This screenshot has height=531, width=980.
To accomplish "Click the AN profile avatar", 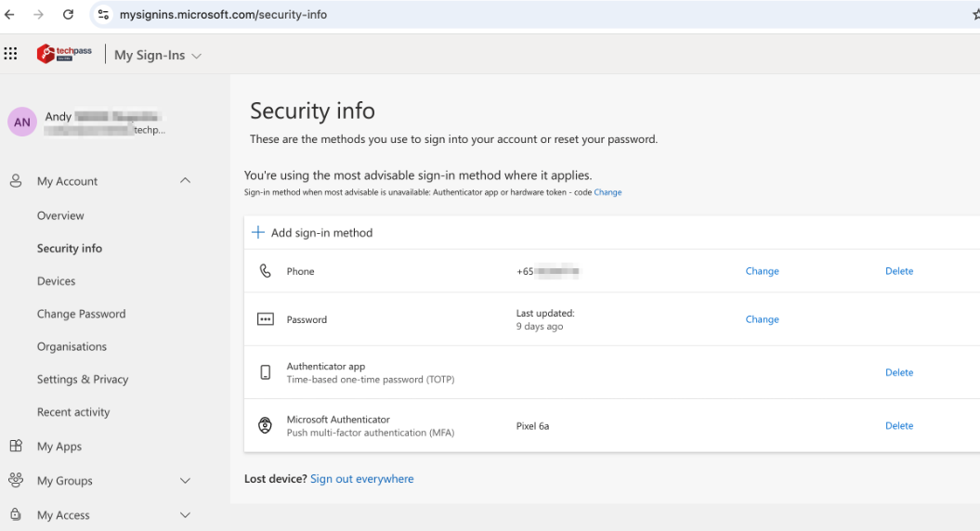I will pyautogui.click(x=22, y=123).
